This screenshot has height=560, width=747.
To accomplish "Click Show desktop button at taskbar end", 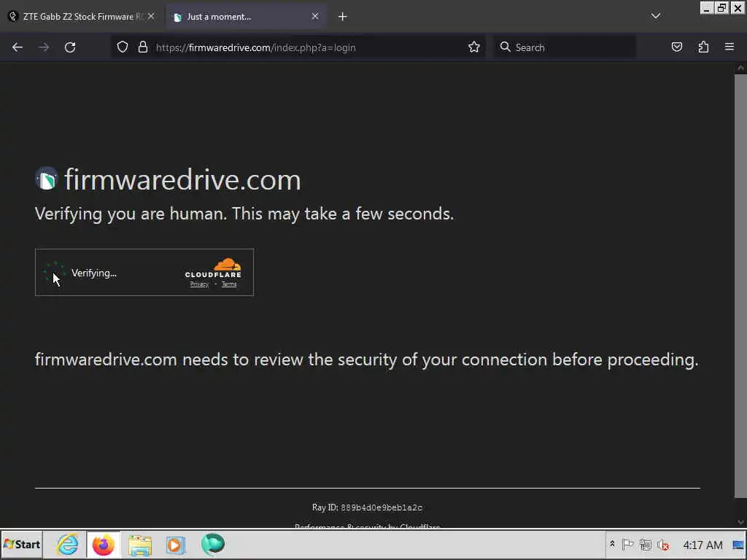I will 738,545.
